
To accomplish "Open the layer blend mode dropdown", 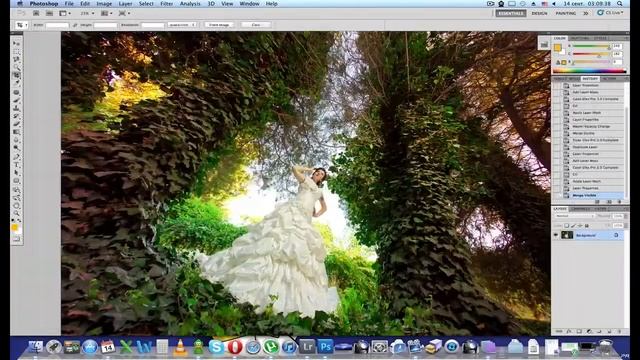I will pos(575,216).
